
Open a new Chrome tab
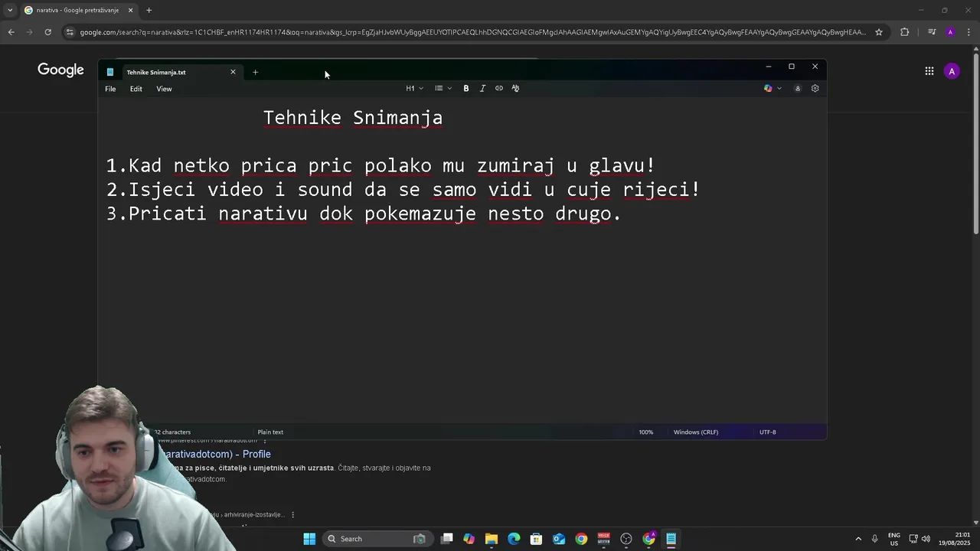[x=149, y=10]
